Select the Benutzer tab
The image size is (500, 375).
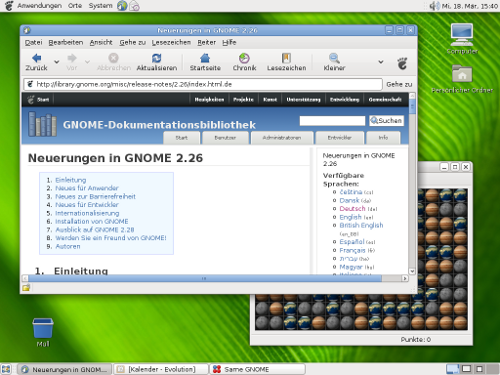[x=225, y=138]
